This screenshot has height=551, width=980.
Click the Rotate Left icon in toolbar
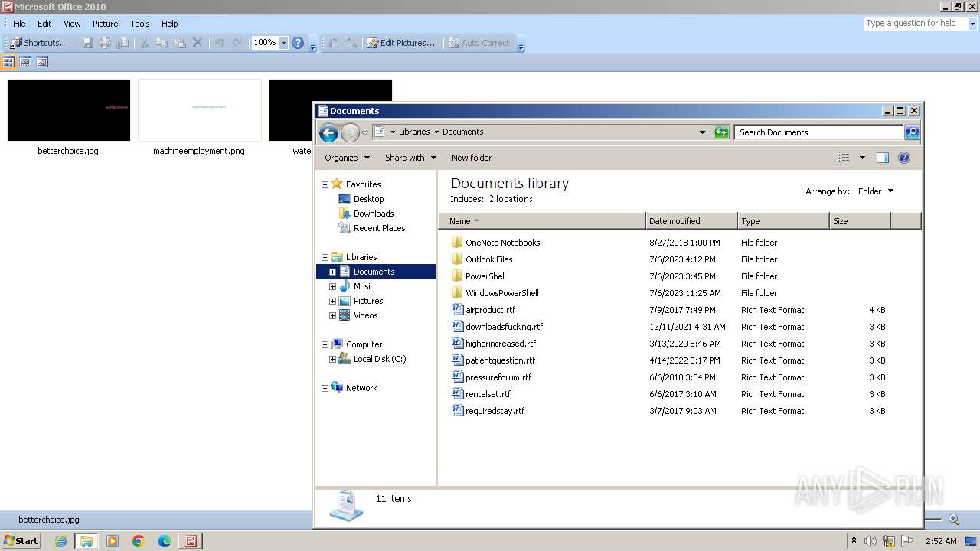333,43
